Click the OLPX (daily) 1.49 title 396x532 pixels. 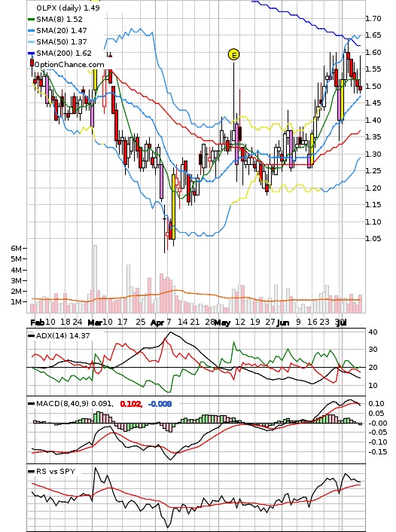(68, 8)
